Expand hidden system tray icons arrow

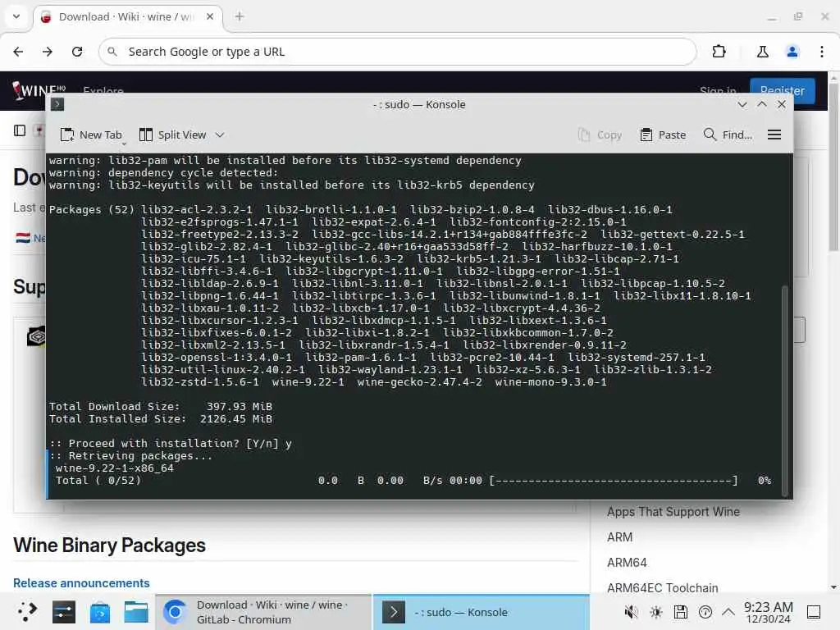pos(728,612)
